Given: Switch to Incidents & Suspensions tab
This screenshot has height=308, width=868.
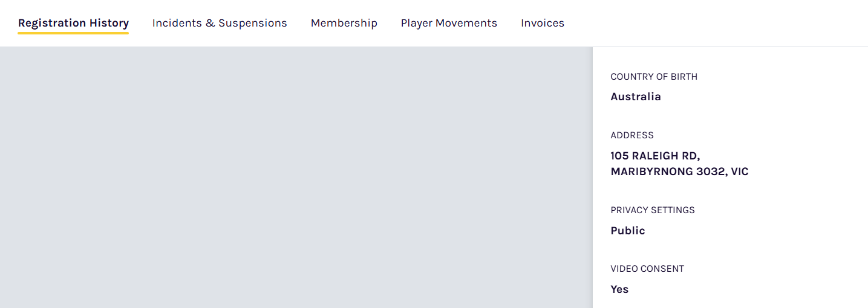Looking at the screenshot, I should (x=220, y=23).
